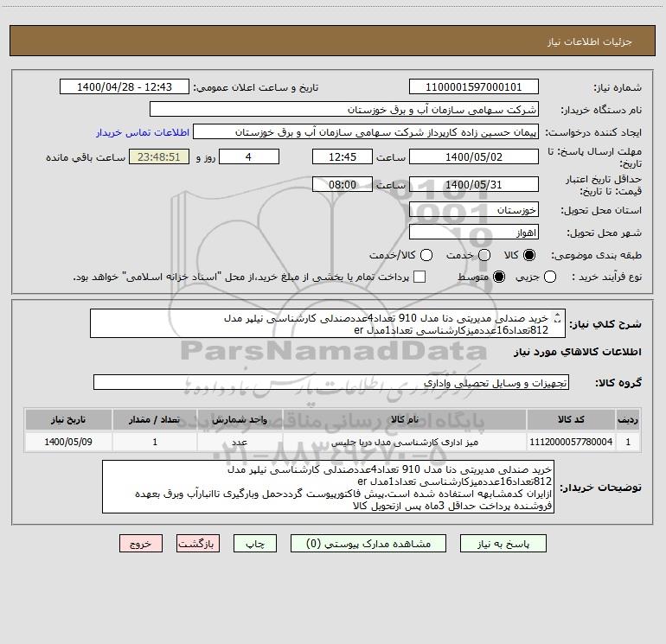Click the province field خوزستان
The width and height of the screenshot is (666, 644).
[474, 209]
